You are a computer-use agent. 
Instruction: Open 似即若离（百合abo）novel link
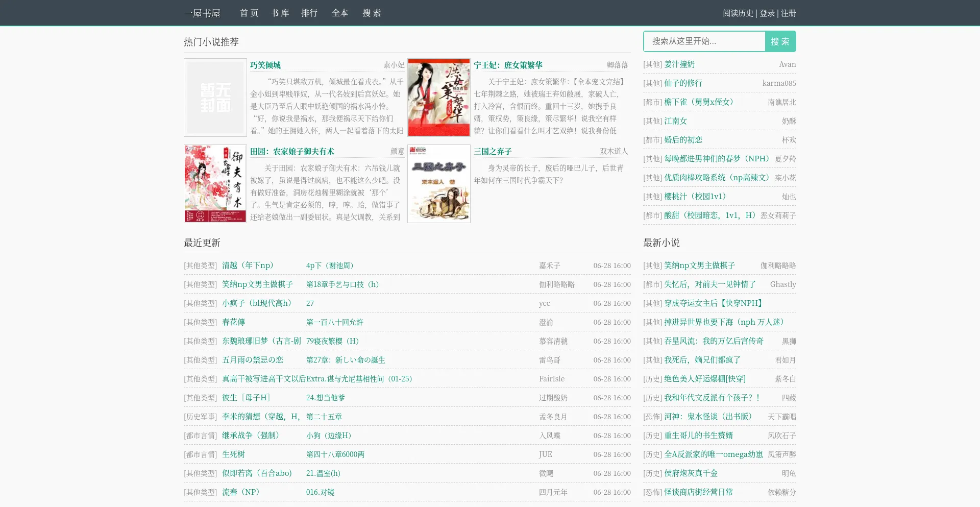click(257, 473)
